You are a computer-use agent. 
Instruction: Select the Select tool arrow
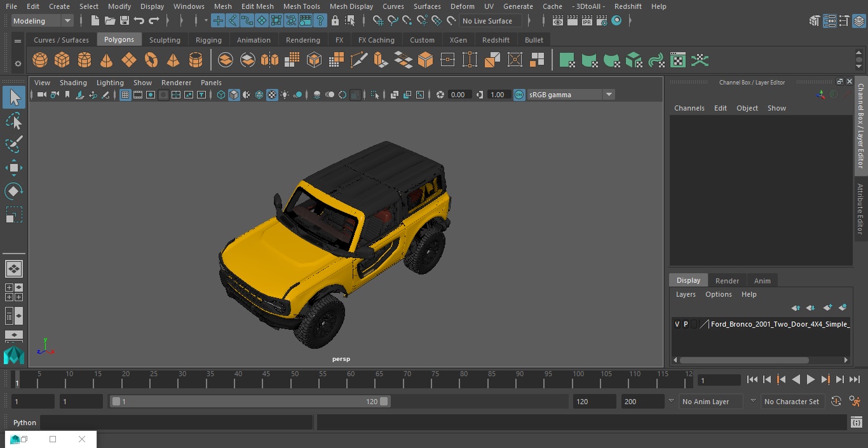point(14,97)
